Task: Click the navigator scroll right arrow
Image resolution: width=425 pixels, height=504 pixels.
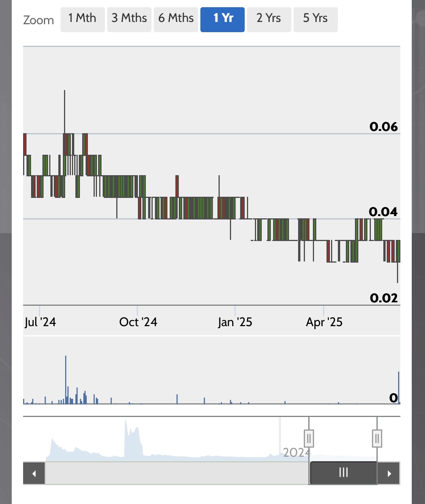Action: (x=389, y=473)
